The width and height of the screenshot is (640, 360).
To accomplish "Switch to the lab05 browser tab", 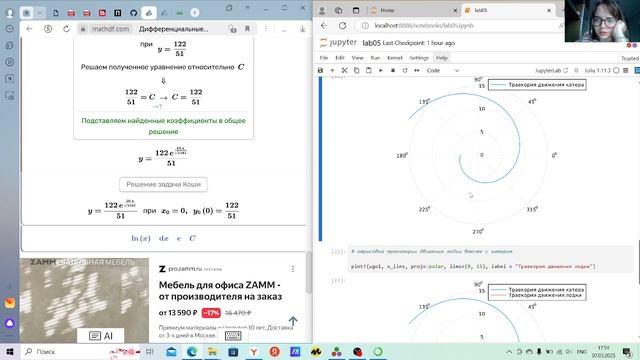I will (508, 10).
